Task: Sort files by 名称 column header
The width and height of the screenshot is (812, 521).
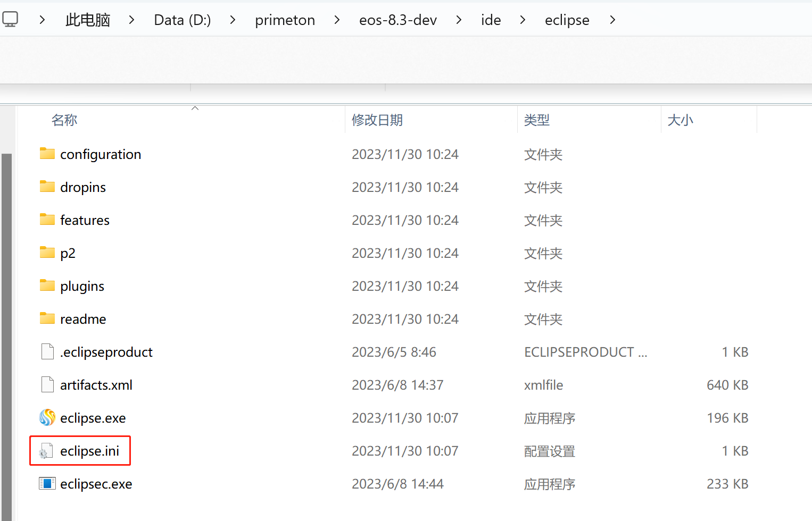Action: point(64,120)
